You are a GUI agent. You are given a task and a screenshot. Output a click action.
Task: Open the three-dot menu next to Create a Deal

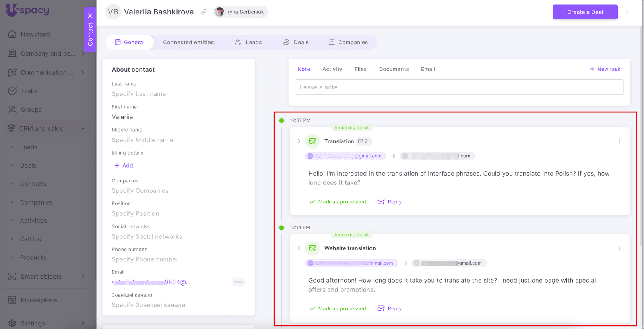(627, 12)
